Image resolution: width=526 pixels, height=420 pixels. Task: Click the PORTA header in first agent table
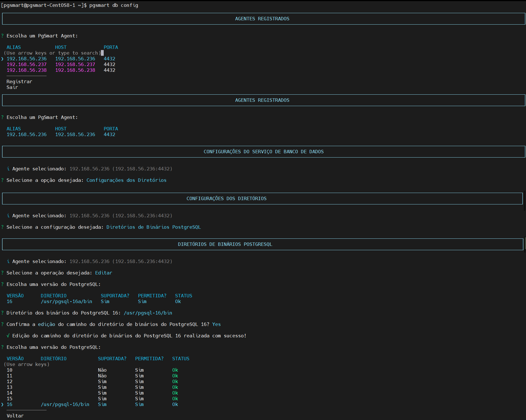pos(111,47)
